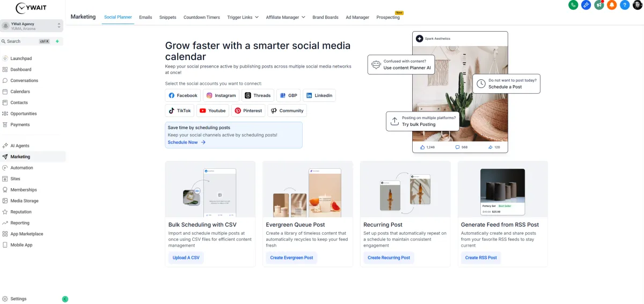
Task: Switch to the Emails tab
Action: 145,17
